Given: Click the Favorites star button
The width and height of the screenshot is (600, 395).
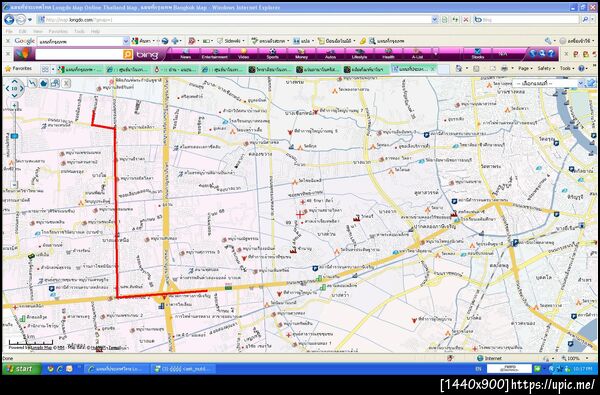Looking at the screenshot, I should coord(18,69).
